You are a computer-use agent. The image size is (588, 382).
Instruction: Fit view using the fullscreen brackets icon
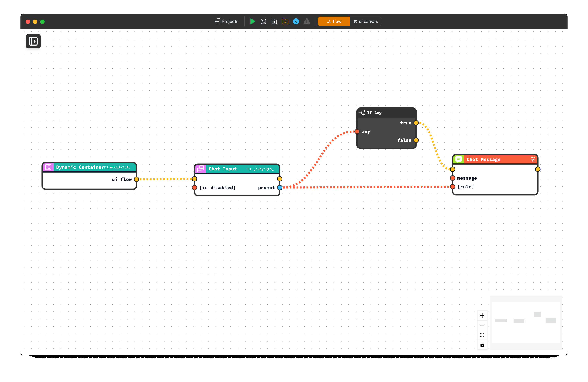click(482, 335)
